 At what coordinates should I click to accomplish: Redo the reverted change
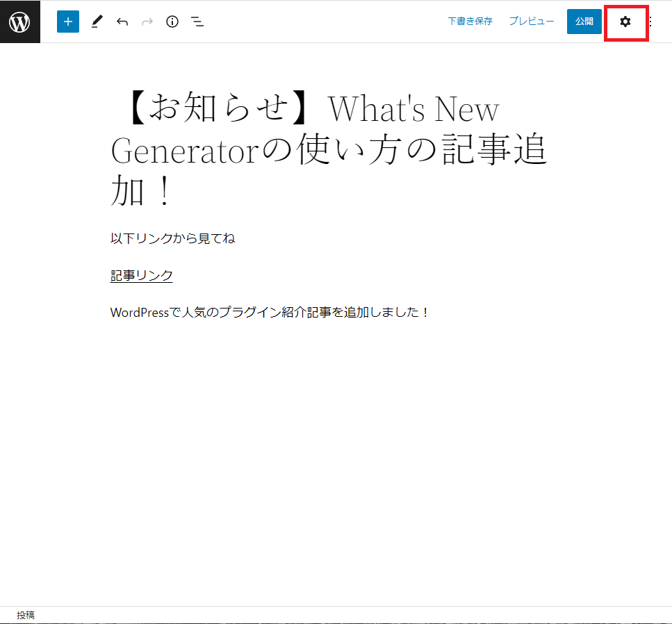pos(147,22)
